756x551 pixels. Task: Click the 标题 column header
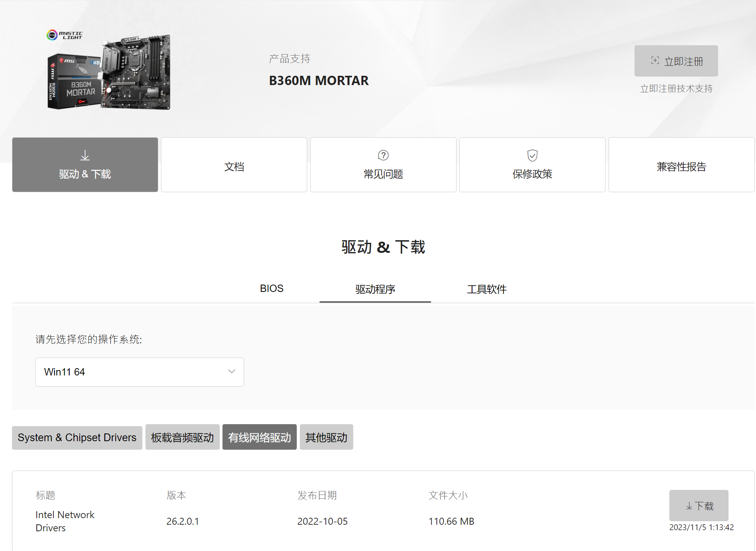click(x=45, y=495)
